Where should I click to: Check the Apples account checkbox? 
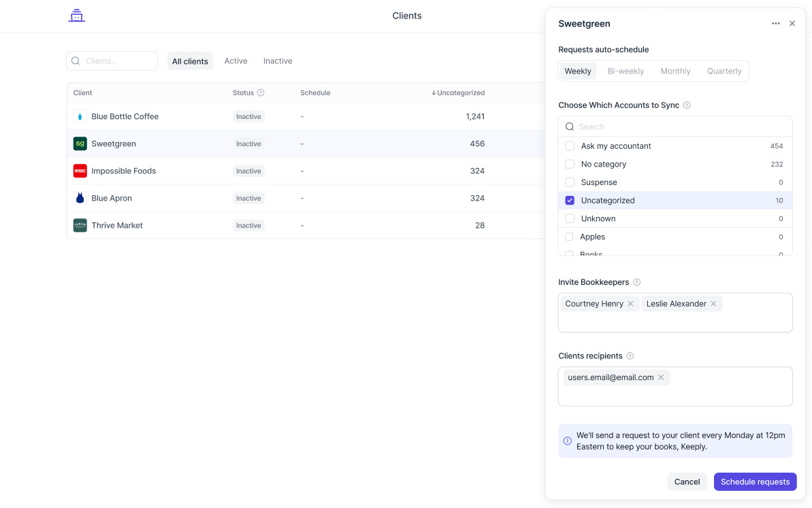tap(569, 237)
